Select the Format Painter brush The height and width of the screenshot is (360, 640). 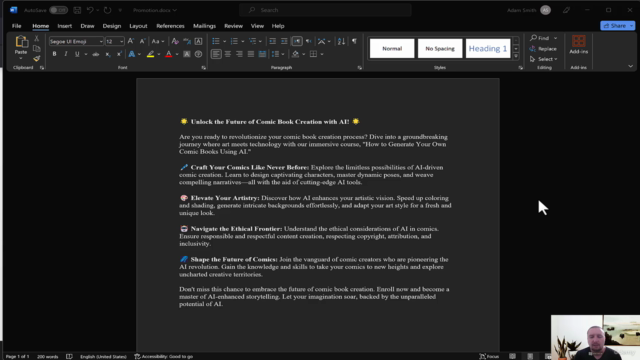(x=36, y=59)
